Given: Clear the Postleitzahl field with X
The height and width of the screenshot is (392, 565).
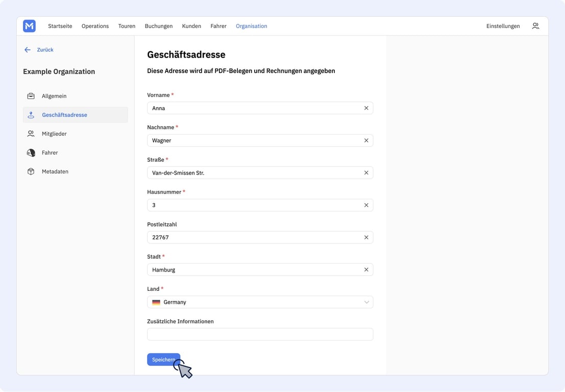Looking at the screenshot, I should tap(366, 237).
